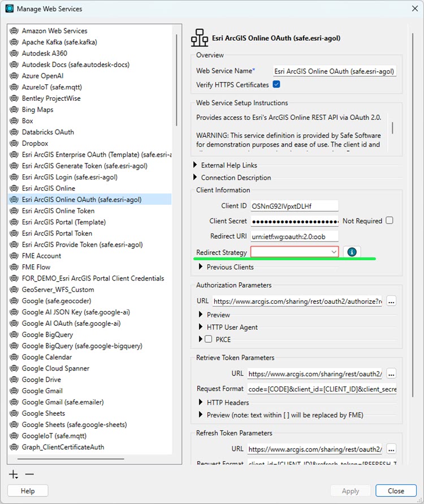The height and width of the screenshot is (504, 424).
Task: Click the globe icon beside Bentley ProjectWise
Action: pyautogui.click(x=14, y=98)
